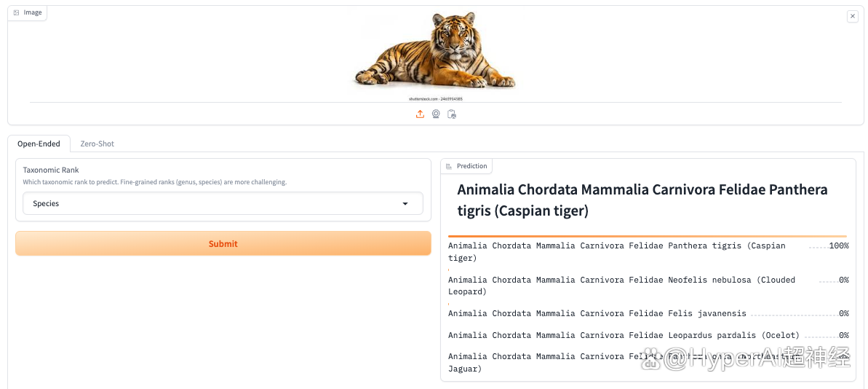Select the webcam capture source icon
The height and width of the screenshot is (389, 868).
[436, 114]
